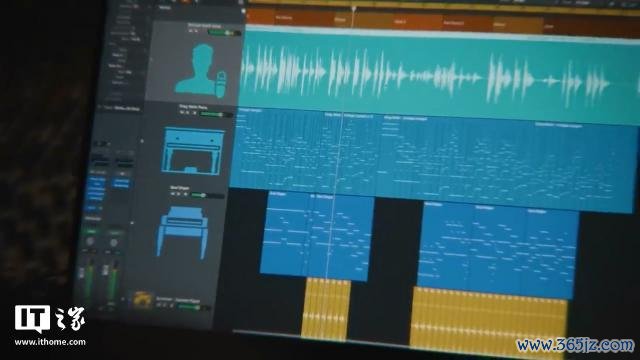Click the green level meter on the vocal track

coord(224,32)
